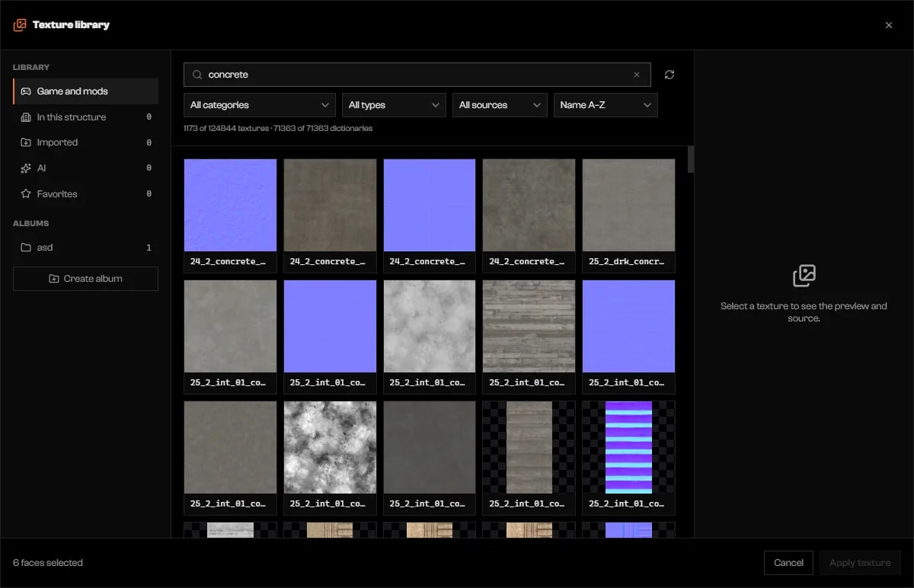Screen dimensions: 914x588
Task: Click the 6 faces selected status text
Action: click(48, 563)
